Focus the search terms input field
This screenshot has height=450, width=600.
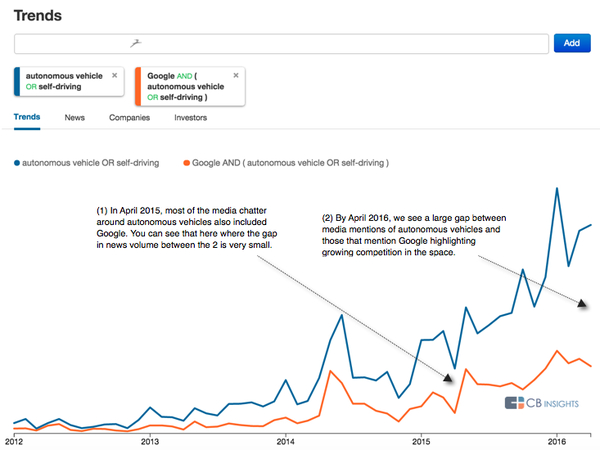click(x=282, y=43)
